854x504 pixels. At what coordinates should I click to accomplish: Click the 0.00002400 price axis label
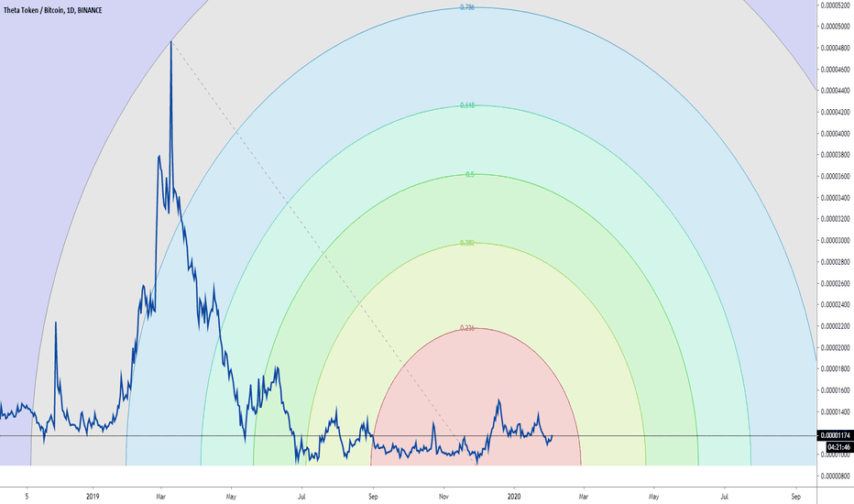[836, 304]
